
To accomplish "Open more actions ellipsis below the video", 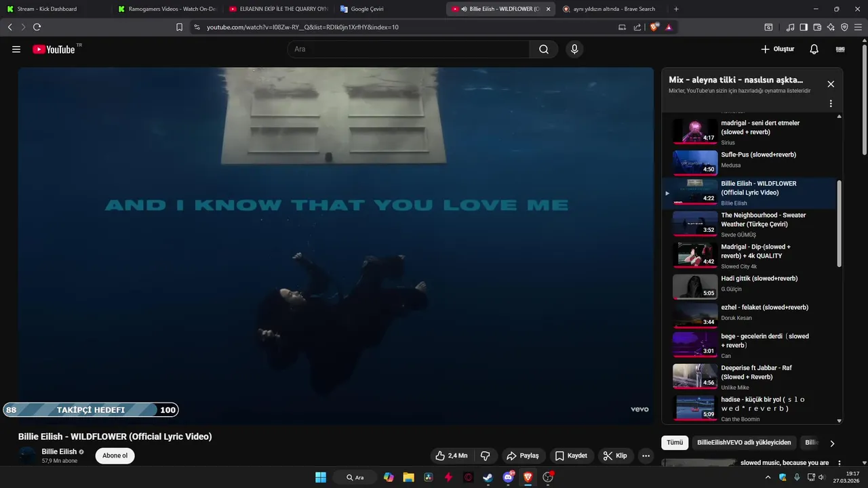I will pyautogui.click(x=646, y=455).
